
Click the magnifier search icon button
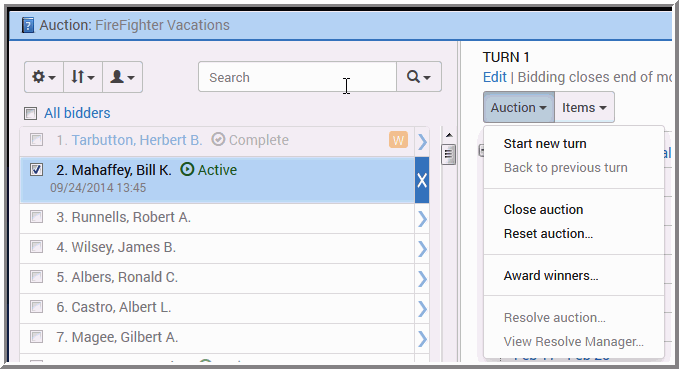[x=419, y=77]
